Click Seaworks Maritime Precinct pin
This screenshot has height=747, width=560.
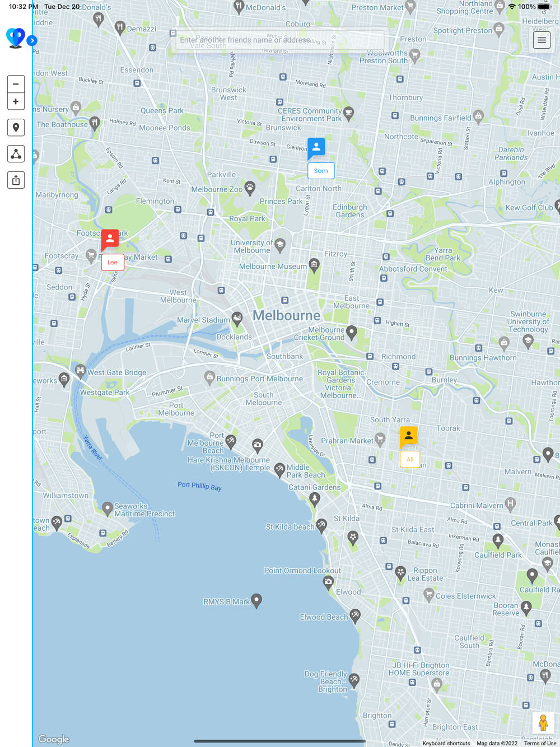[108, 509]
